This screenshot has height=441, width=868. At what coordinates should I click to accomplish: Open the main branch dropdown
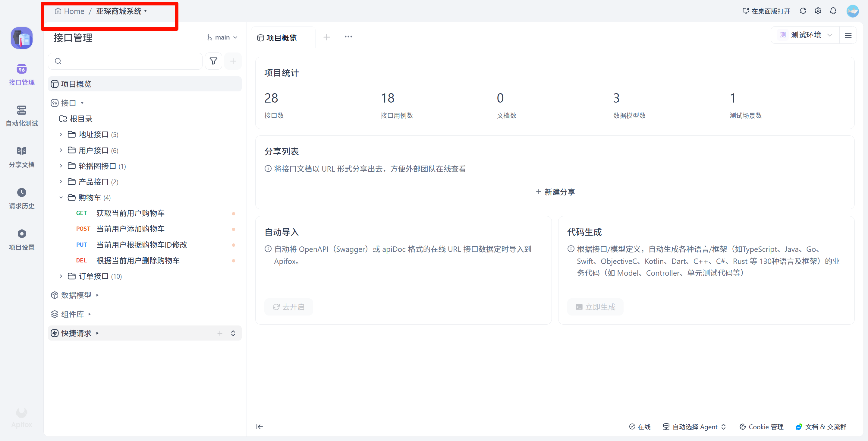pyautogui.click(x=222, y=37)
